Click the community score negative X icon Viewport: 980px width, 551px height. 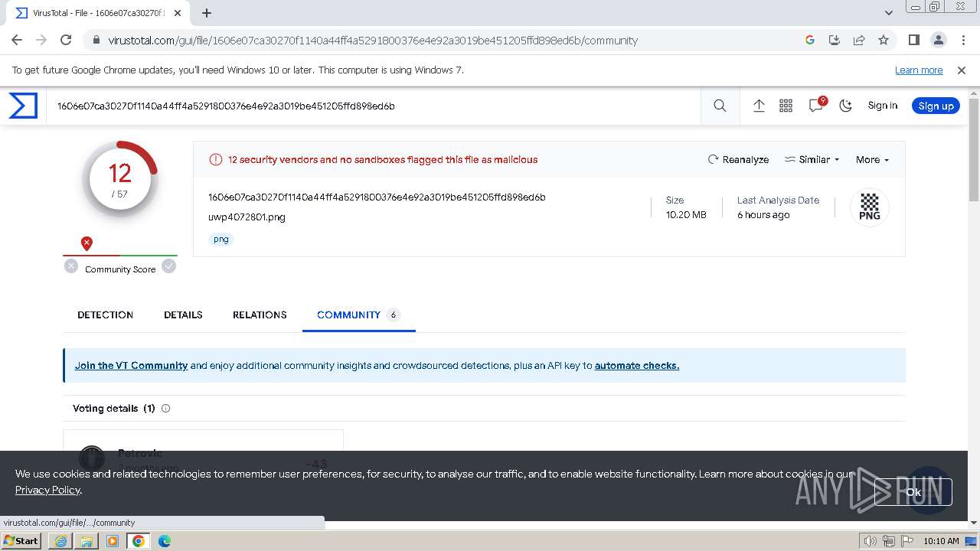(x=71, y=266)
